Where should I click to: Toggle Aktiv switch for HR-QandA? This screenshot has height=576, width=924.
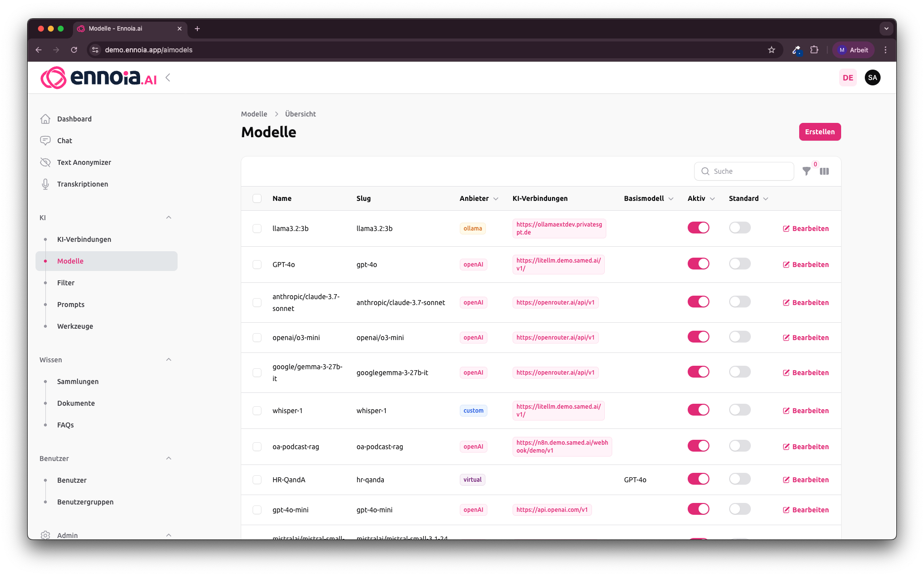699,479
